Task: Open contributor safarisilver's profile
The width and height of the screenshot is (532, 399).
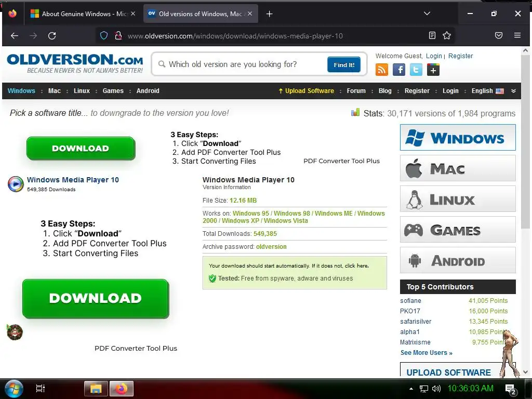Action: [416, 322]
